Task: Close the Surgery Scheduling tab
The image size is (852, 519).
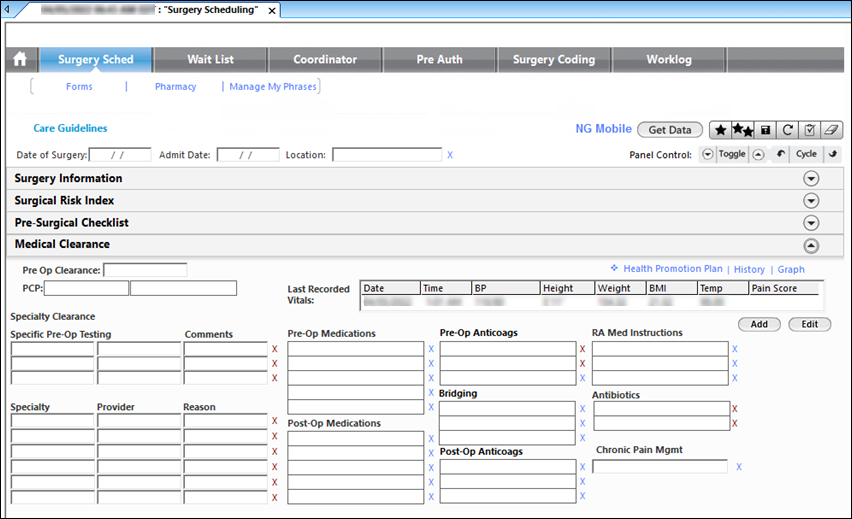Action: [272, 10]
